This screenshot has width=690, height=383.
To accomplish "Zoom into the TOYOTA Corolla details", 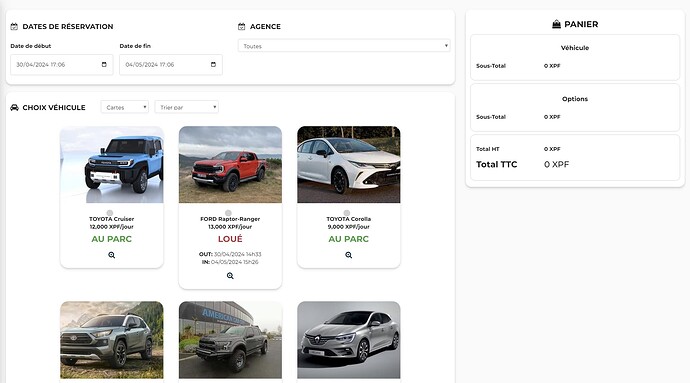I will click(x=349, y=255).
